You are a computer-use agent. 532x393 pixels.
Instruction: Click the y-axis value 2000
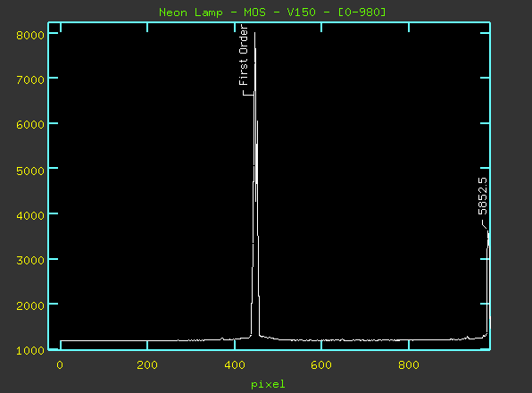coord(30,305)
